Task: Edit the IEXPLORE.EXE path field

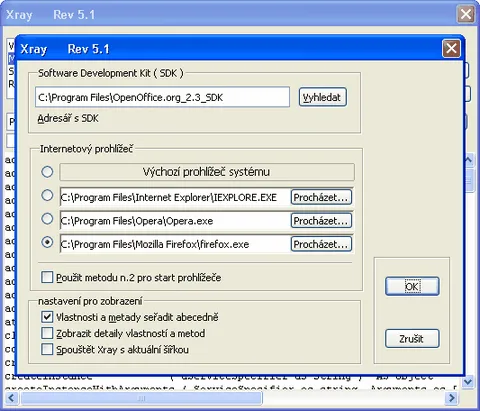Action: point(175,197)
